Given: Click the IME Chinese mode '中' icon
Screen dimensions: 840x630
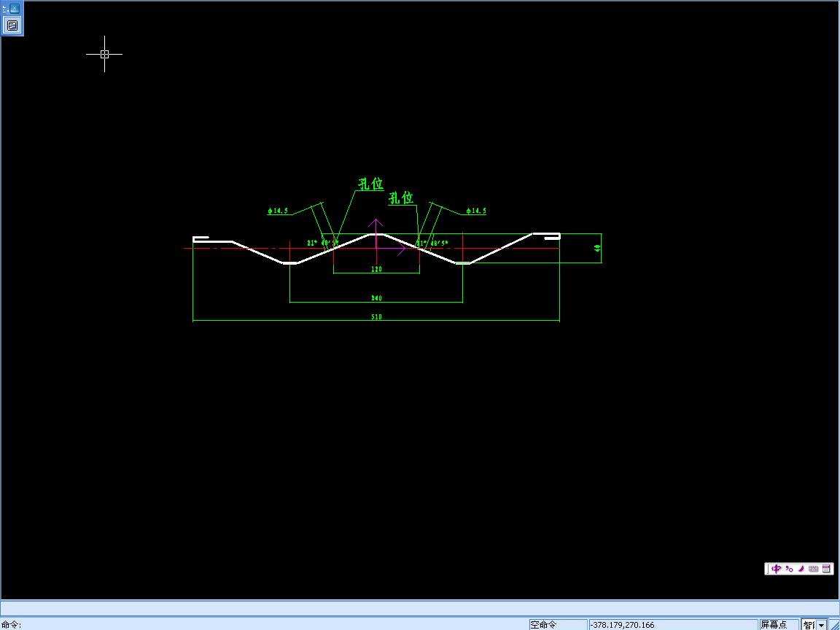Looking at the screenshot, I should pyautogui.click(x=777, y=569).
